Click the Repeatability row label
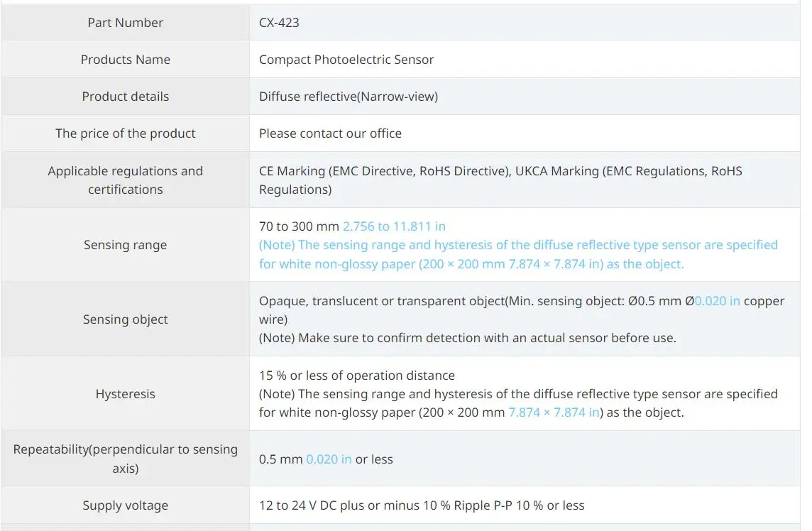812x531 pixels. tap(125, 459)
